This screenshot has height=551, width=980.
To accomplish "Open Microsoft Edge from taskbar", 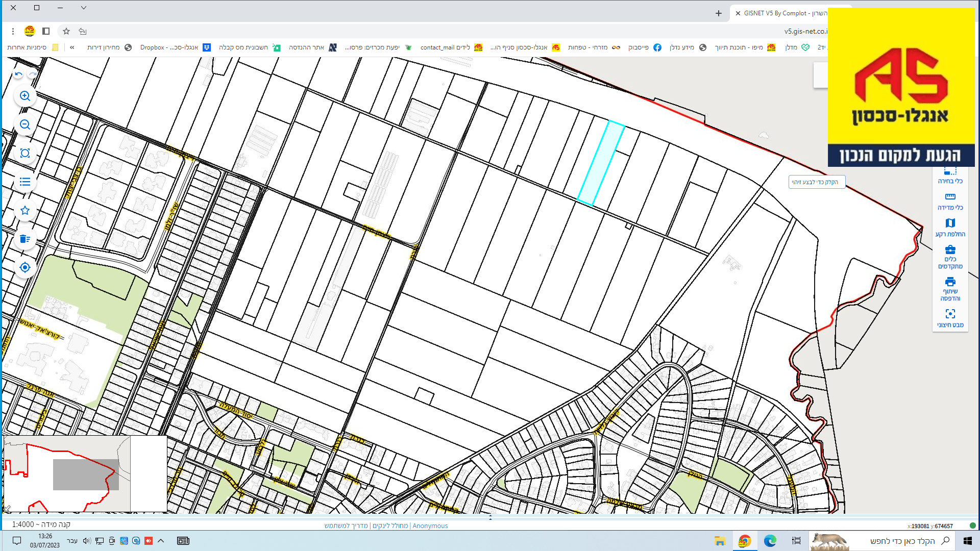I will point(770,541).
